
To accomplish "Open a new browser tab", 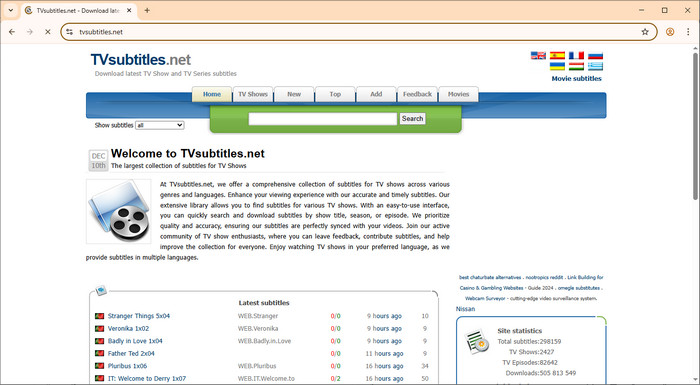I will coord(147,10).
